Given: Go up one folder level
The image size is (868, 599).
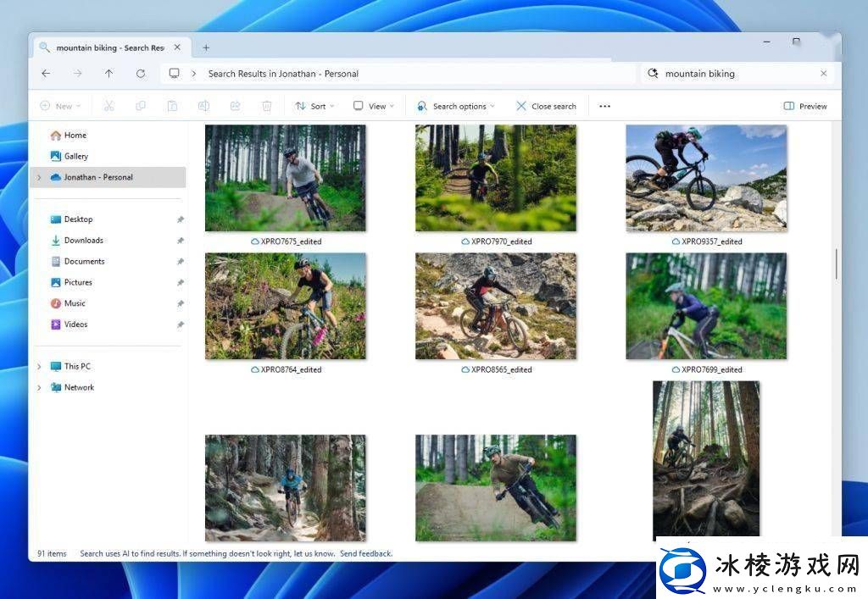Looking at the screenshot, I should [x=108, y=74].
